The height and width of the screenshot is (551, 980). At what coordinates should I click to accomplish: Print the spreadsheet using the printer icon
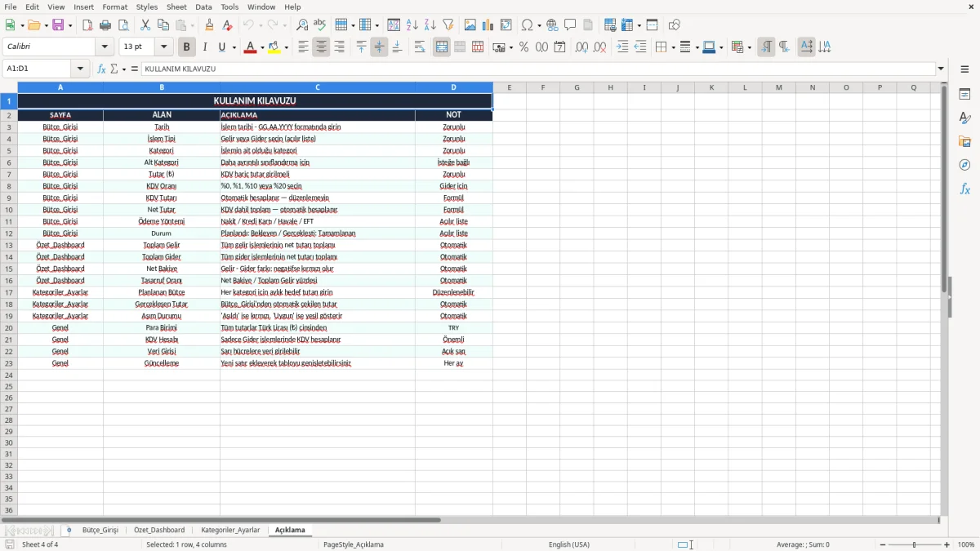click(x=105, y=25)
